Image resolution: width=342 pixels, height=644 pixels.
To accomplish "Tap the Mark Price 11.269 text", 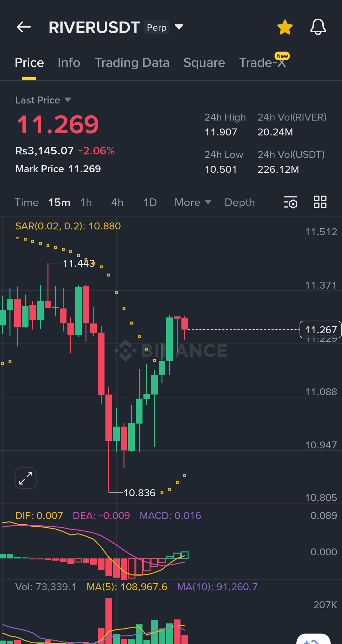I will (58, 169).
